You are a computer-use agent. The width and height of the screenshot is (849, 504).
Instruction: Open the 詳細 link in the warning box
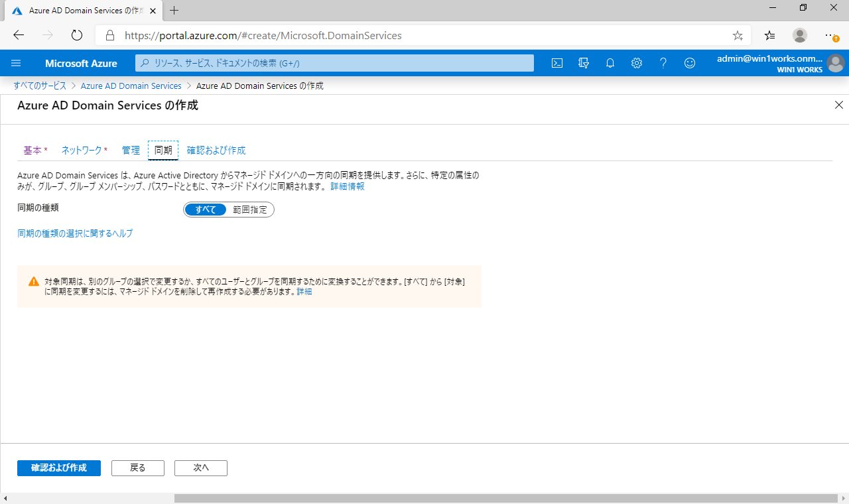[x=304, y=292]
